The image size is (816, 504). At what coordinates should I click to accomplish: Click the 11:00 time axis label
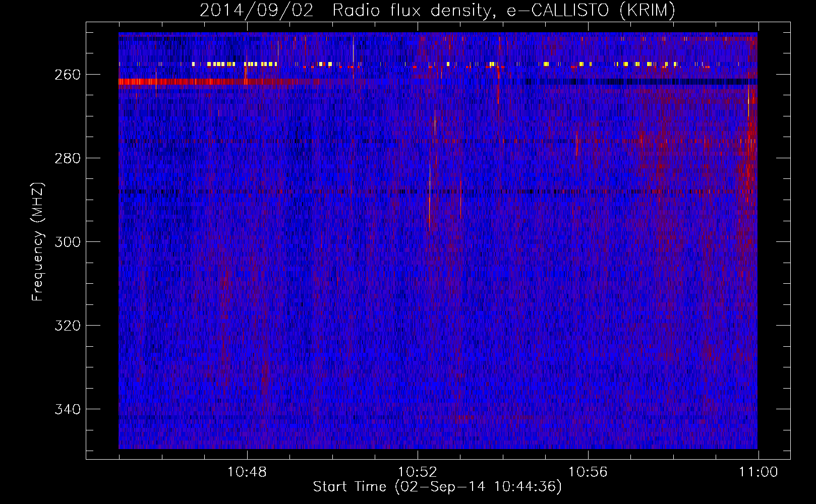pyautogui.click(x=758, y=472)
